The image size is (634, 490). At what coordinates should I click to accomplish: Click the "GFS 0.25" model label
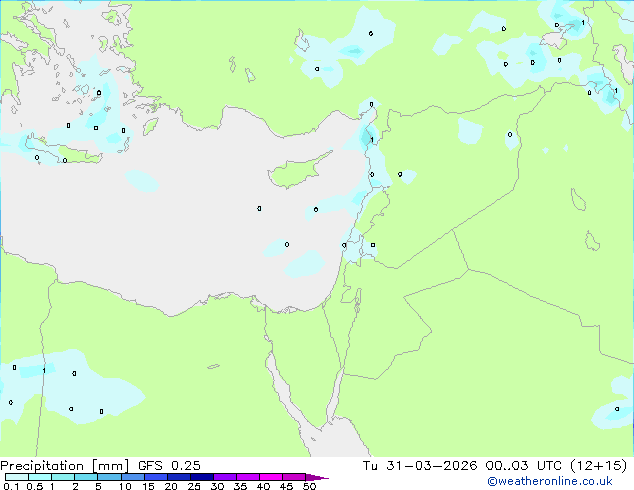(x=169, y=466)
